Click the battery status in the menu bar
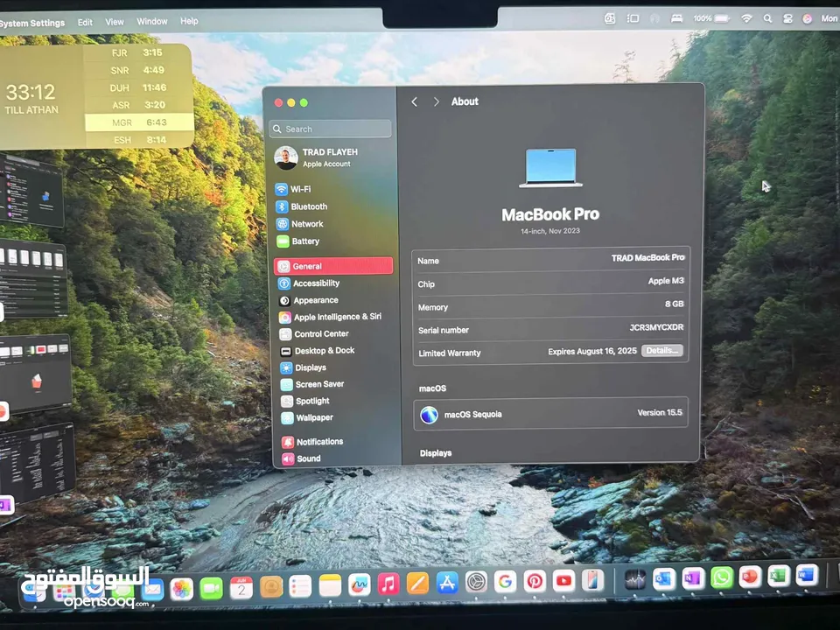840x630 pixels. (711, 18)
